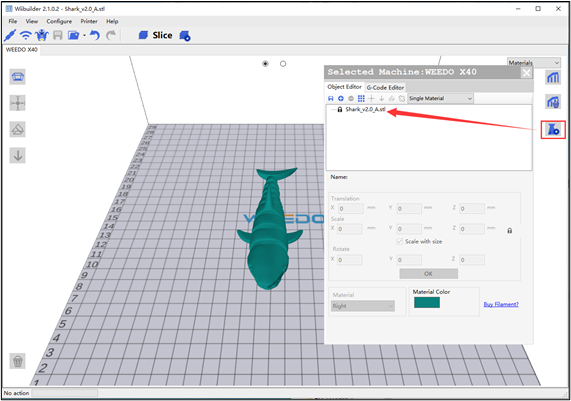This screenshot has height=401, width=571.
Task: Switch to the G-Code Editor tab
Action: [x=385, y=87]
